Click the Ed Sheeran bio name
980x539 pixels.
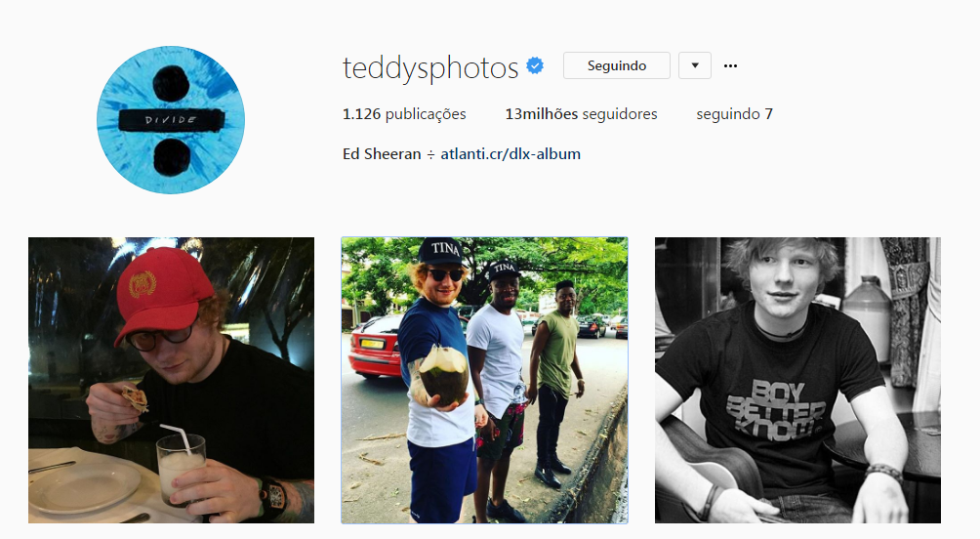pos(382,154)
